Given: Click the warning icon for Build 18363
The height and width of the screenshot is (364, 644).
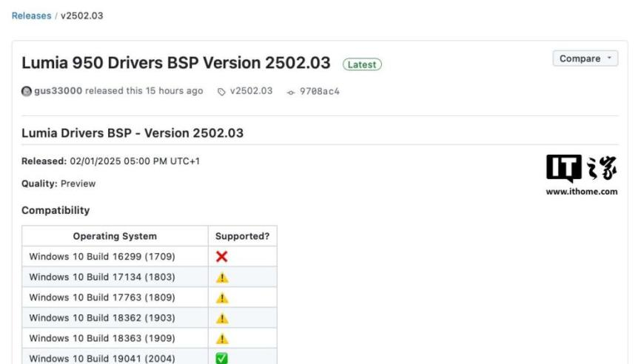Looking at the screenshot, I should [222, 339].
